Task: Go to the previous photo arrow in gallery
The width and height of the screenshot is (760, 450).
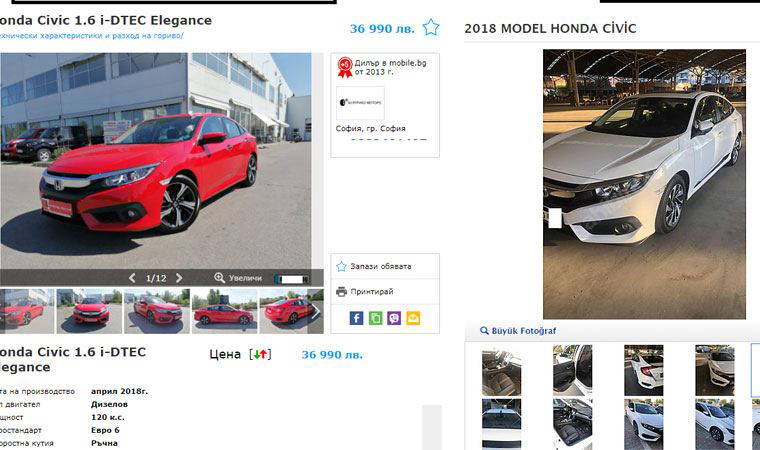Action: (x=132, y=278)
